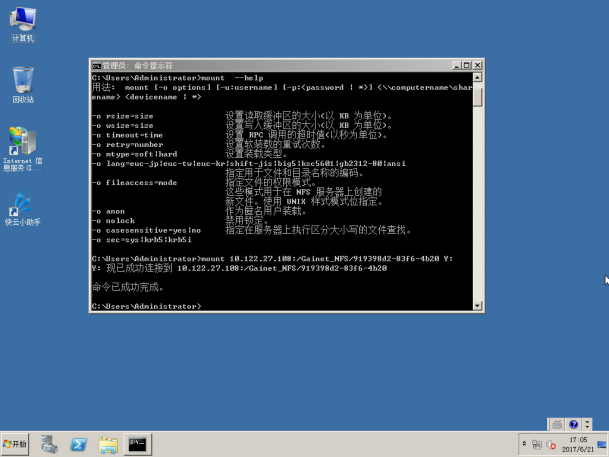Open the Internet 信息服务 desktop shortcut
Viewport: 609px width, 457px height.
(x=22, y=144)
